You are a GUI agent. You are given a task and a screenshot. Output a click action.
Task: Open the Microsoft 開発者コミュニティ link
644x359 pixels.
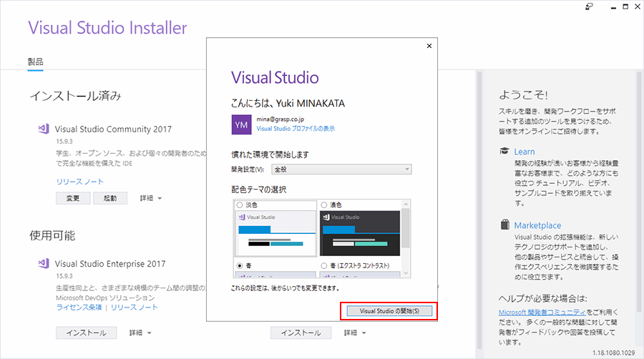tap(542, 313)
